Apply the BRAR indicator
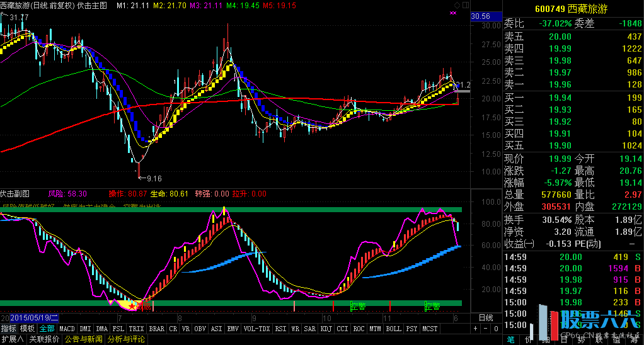 (156, 329)
